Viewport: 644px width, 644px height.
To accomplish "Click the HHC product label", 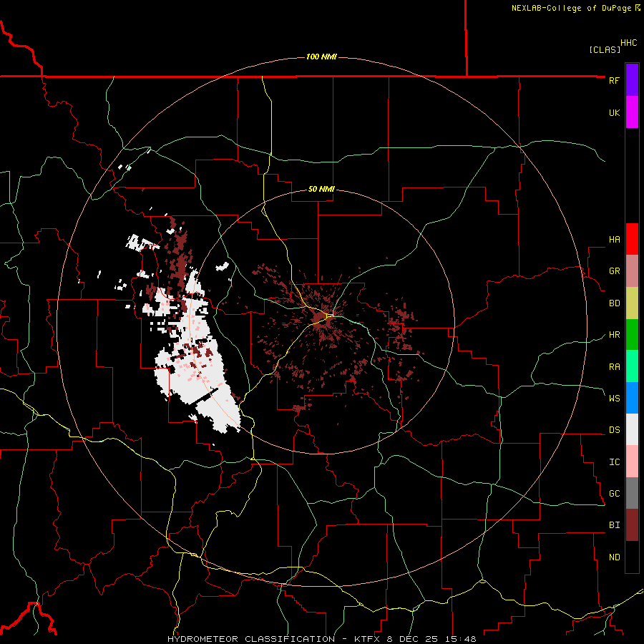I will (x=629, y=43).
